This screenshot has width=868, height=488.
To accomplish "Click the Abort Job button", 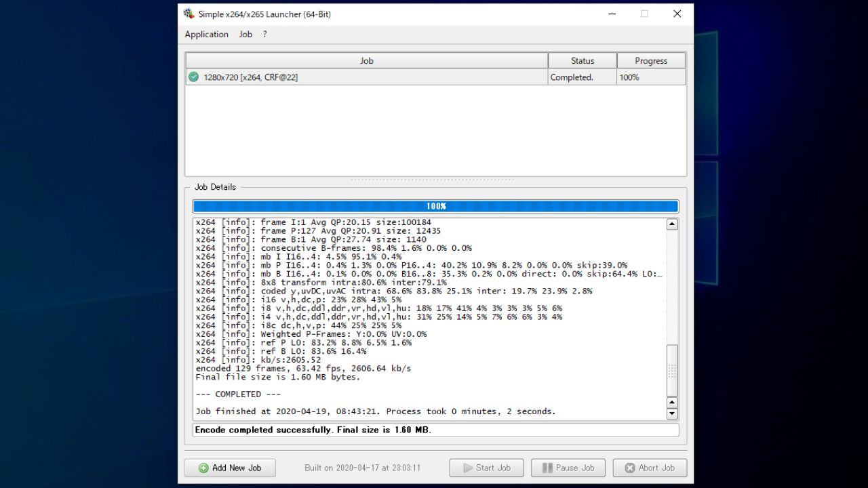I will [x=650, y=468].
